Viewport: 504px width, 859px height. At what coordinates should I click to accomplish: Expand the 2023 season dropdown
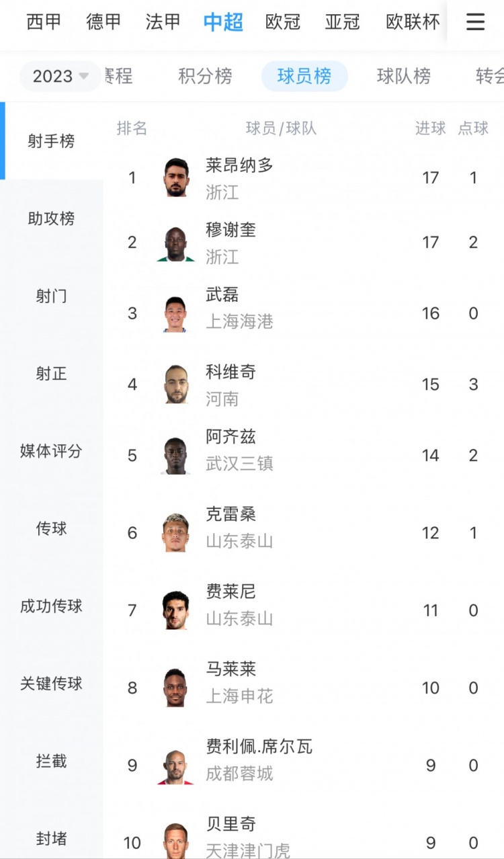60,76
